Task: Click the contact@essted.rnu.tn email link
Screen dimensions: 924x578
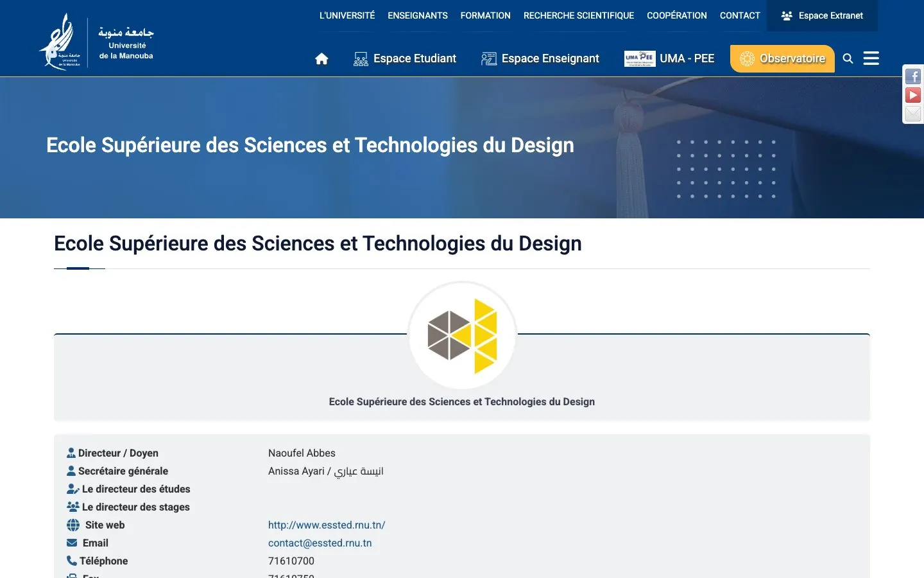Action: coord(320,543)
